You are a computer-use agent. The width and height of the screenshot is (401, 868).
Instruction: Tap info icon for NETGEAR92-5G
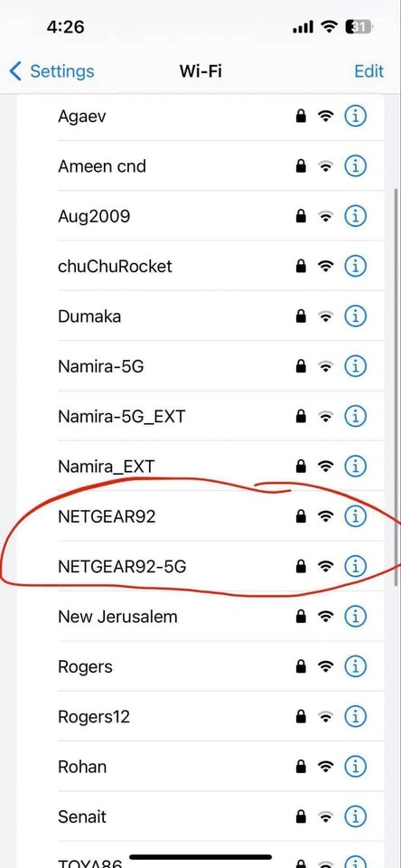(356, 566)
